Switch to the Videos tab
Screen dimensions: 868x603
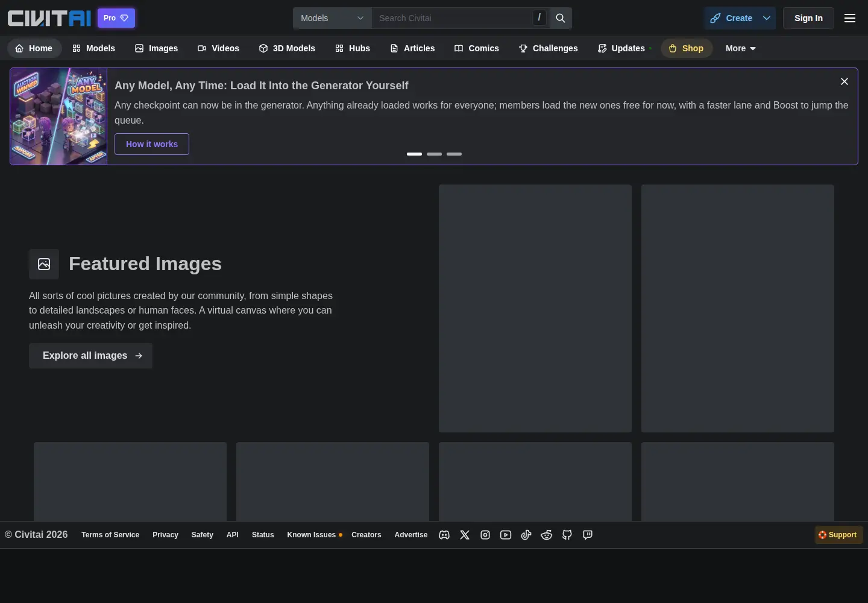(218, 48)
